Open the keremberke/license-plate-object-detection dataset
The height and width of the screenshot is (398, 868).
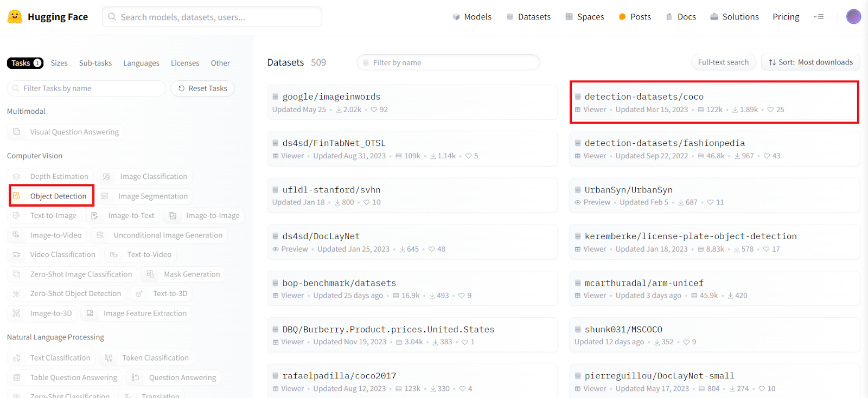coord(714,242)
